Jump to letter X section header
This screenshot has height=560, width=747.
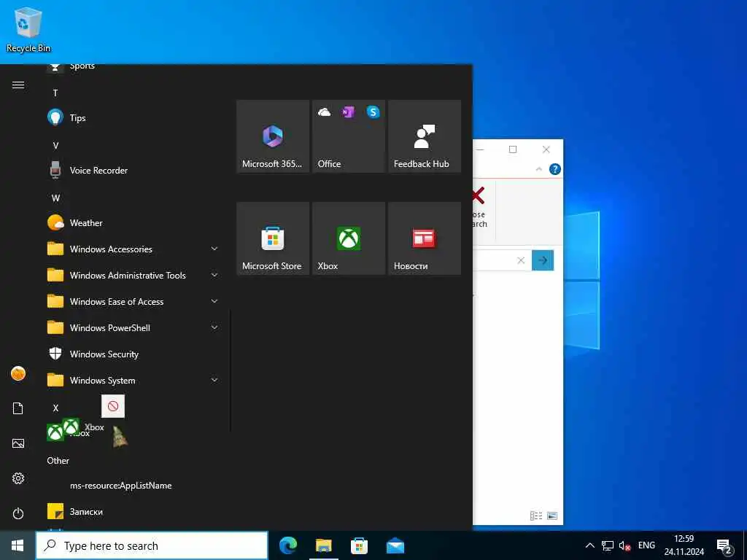[55, 408]
